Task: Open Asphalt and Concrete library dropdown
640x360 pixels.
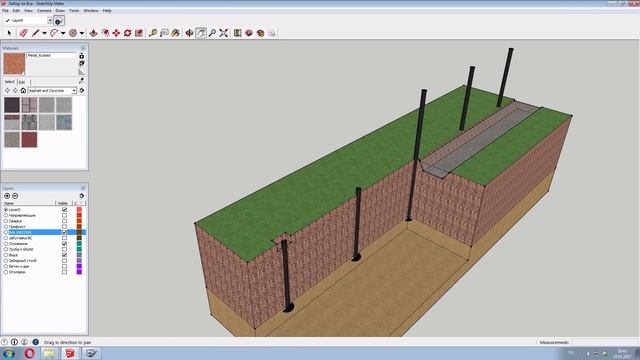Action: [74, 91]
